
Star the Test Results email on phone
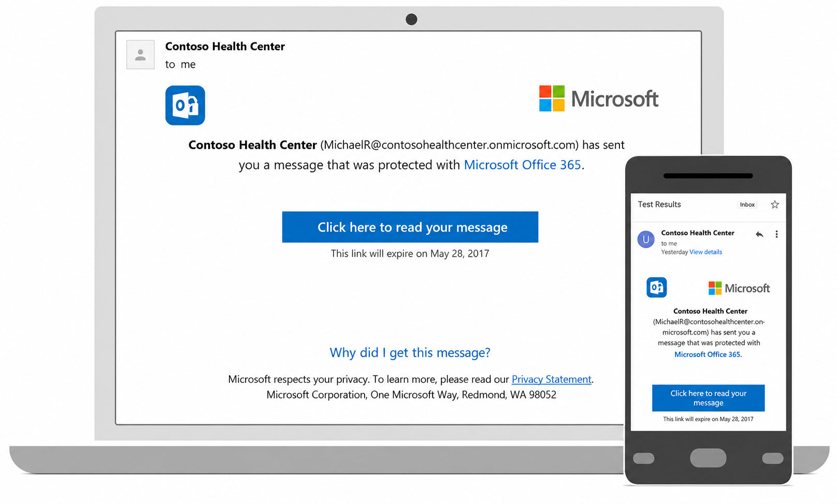(x=775, y=205)
